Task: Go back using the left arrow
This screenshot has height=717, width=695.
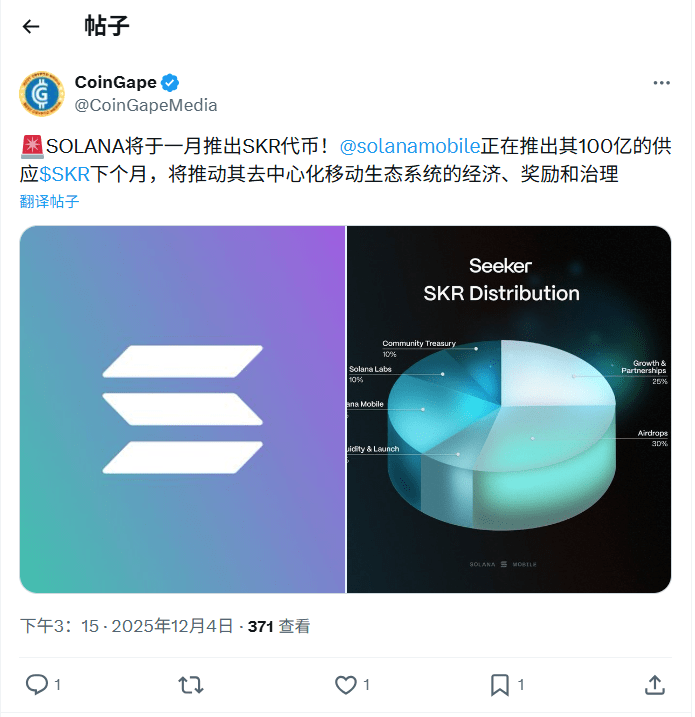Action: (31, 27)
